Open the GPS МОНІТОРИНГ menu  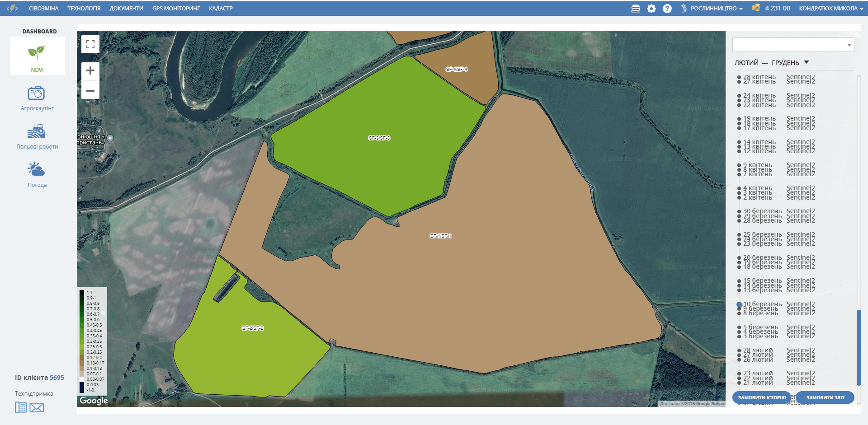[176, 9]
